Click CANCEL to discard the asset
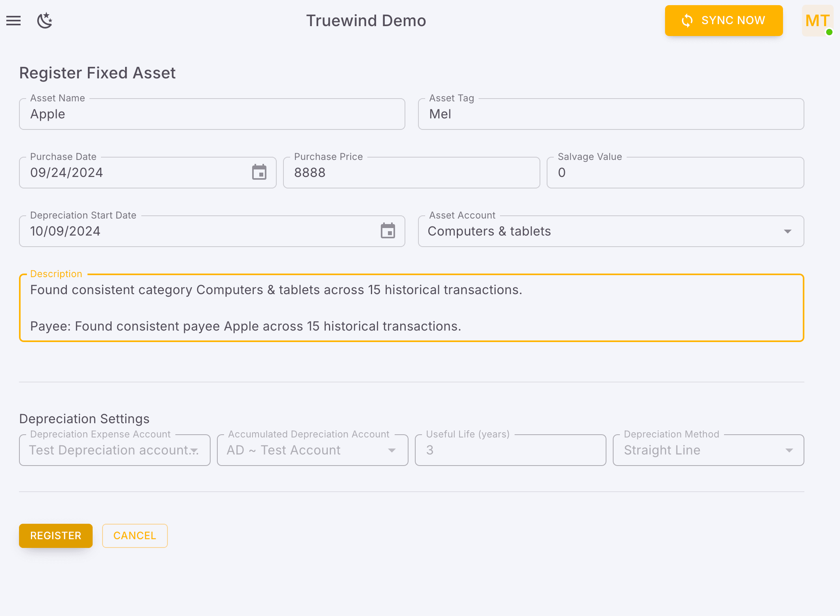The image size is (840, 616). point(135,536)
